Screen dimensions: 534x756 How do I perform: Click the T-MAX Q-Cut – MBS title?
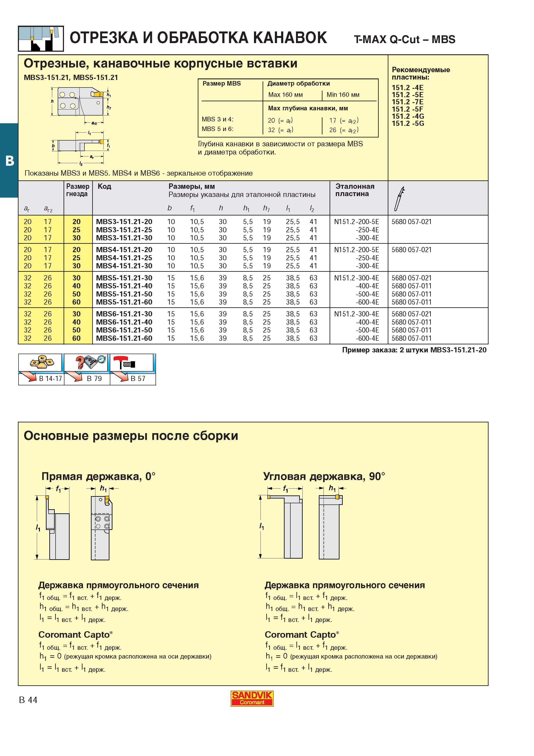(404, 39)
